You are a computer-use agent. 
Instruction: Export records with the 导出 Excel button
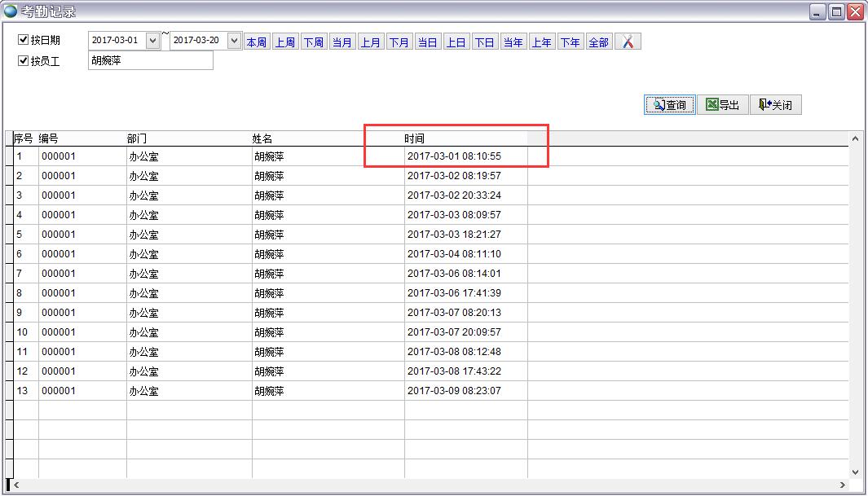click(x=722, y=104)
